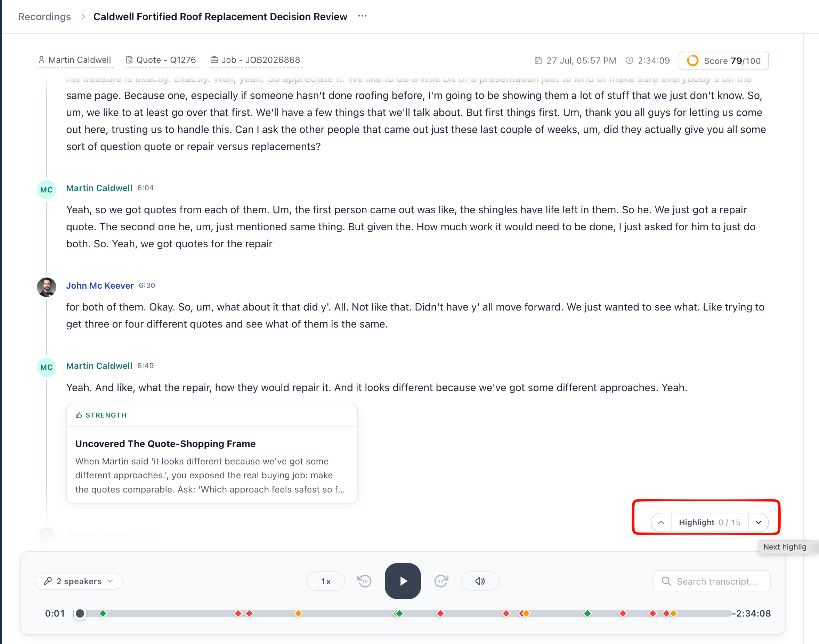
Task: Open Quote - Q1276 link
Action: coord(161,60)
